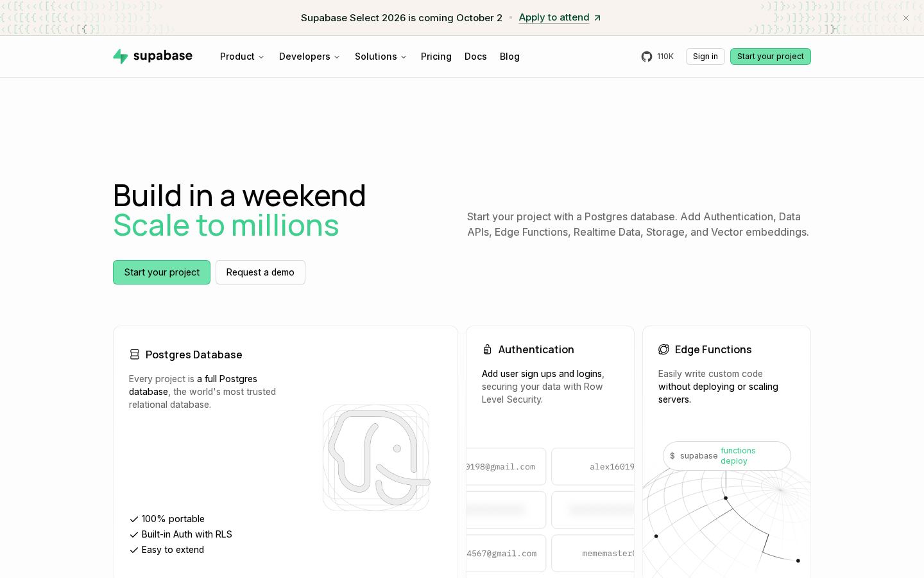Click the supabase functions deploy command pill
924x578 pixels.
click(727, 456)
